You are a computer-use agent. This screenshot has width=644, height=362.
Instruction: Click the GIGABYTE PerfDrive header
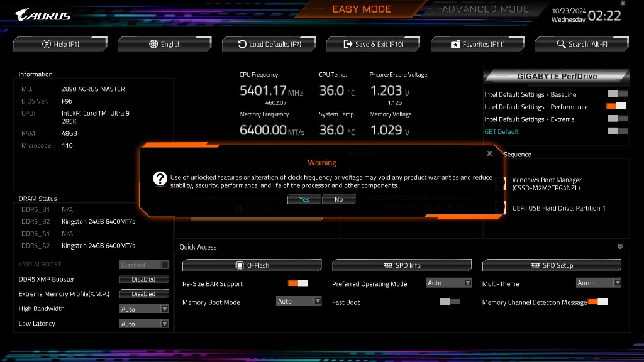(557, 76)
